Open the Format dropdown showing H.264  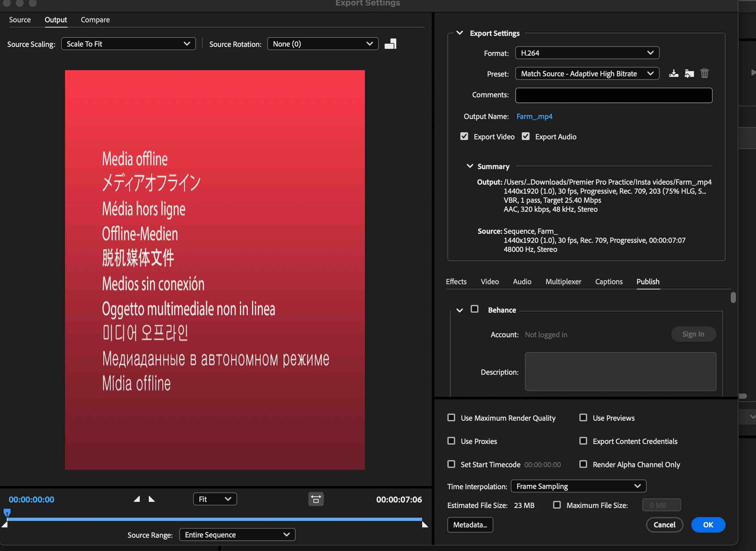pyautogui.click(x=587, y=53)
